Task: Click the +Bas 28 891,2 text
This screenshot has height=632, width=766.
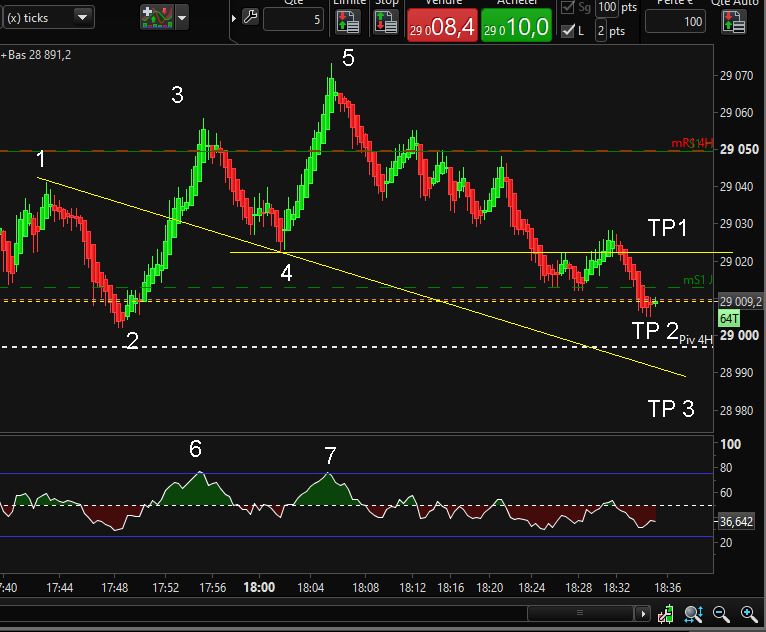Action: (x=36, y=55)
